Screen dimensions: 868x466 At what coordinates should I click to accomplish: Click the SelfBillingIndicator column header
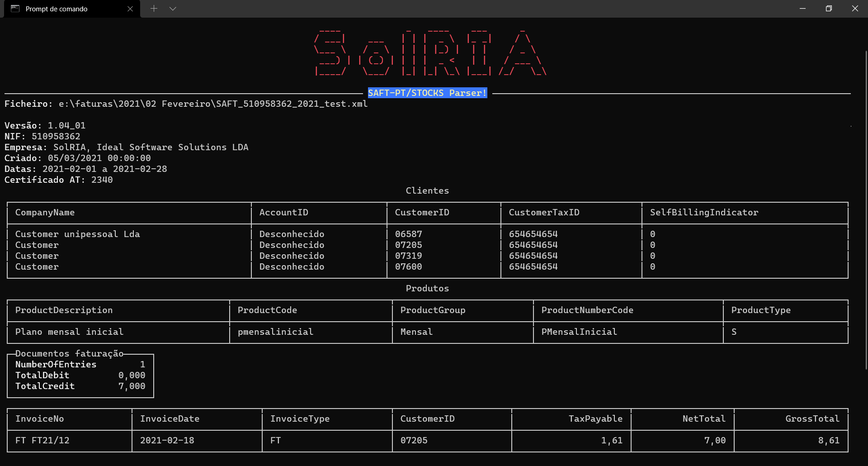[x=704, y=212]
